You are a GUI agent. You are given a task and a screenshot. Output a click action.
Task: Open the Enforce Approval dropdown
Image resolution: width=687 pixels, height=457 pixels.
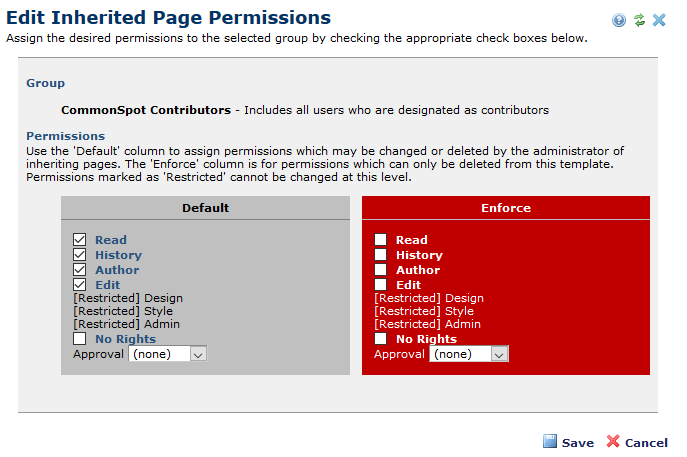(469, 354)
